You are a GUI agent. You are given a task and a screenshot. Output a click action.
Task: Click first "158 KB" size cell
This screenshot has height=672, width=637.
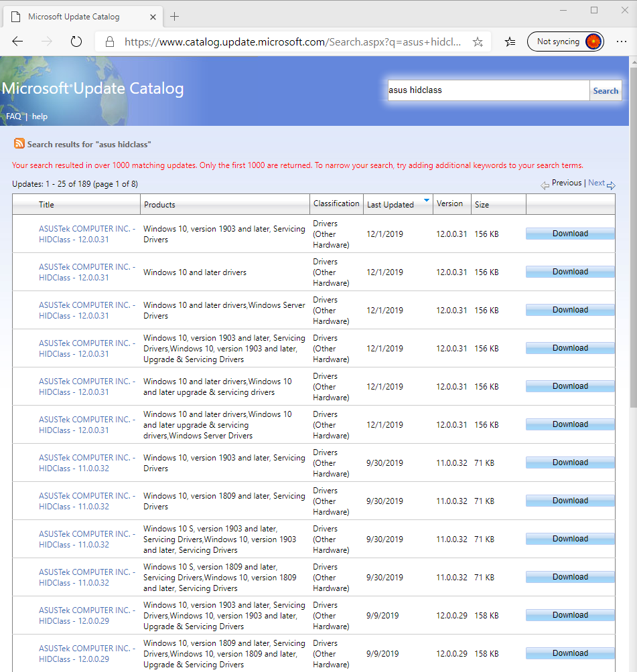(486, 615)
